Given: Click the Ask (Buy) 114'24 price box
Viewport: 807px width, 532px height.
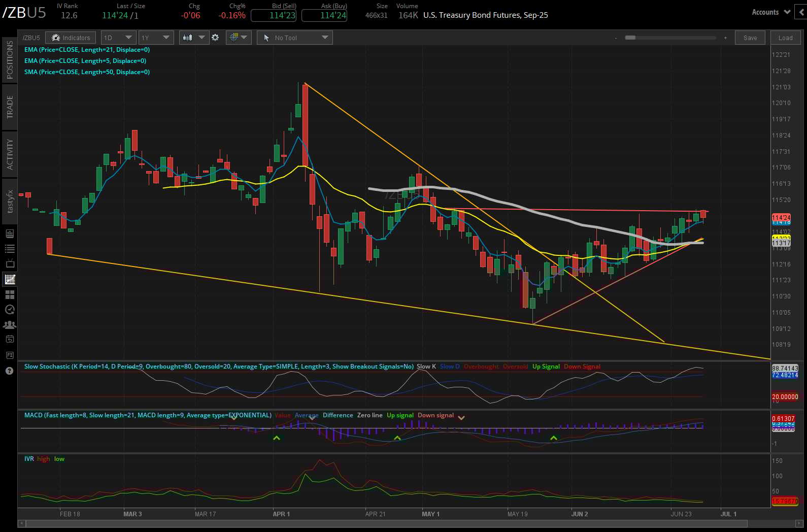Looking at the screenshot, I should click(x=324, y=15).
